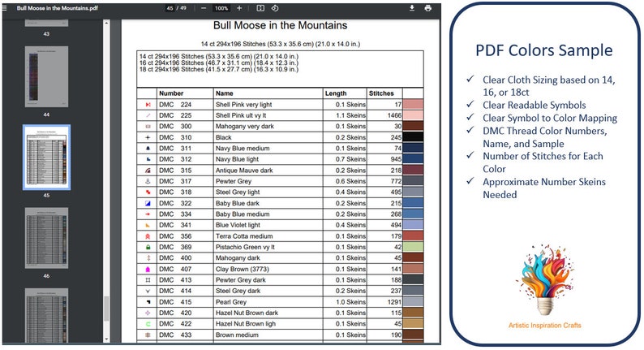Click the DMC 356 symbol icon

click(148, 236)
